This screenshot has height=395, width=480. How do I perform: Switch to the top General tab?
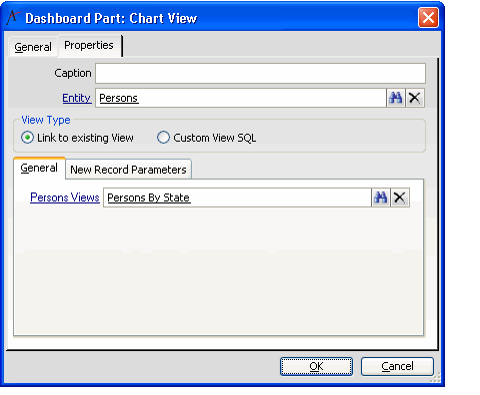click(33, 47)
